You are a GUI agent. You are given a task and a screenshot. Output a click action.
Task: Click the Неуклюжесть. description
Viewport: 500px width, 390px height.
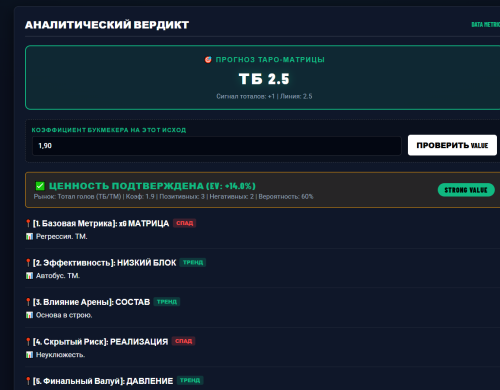pos(60,355)
